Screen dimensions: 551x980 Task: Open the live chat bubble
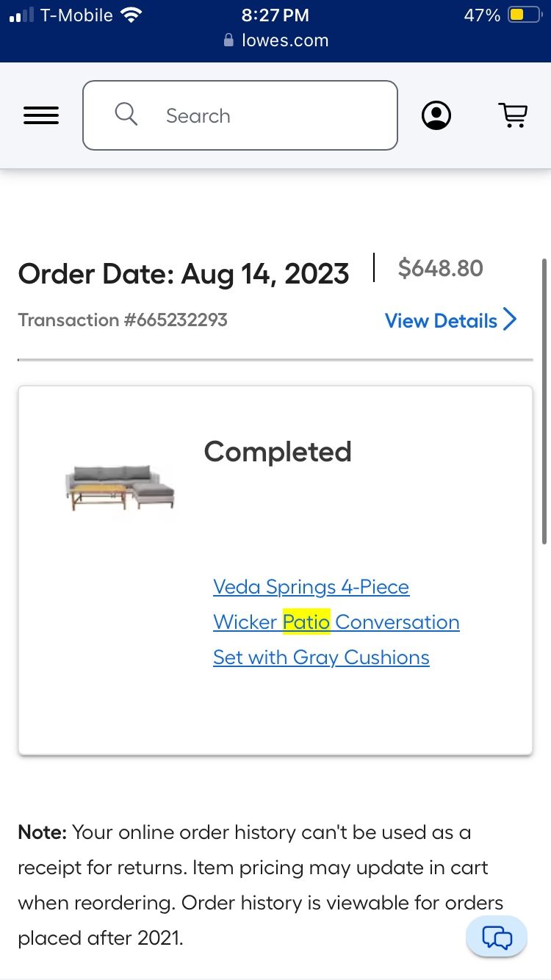[497, 937]
